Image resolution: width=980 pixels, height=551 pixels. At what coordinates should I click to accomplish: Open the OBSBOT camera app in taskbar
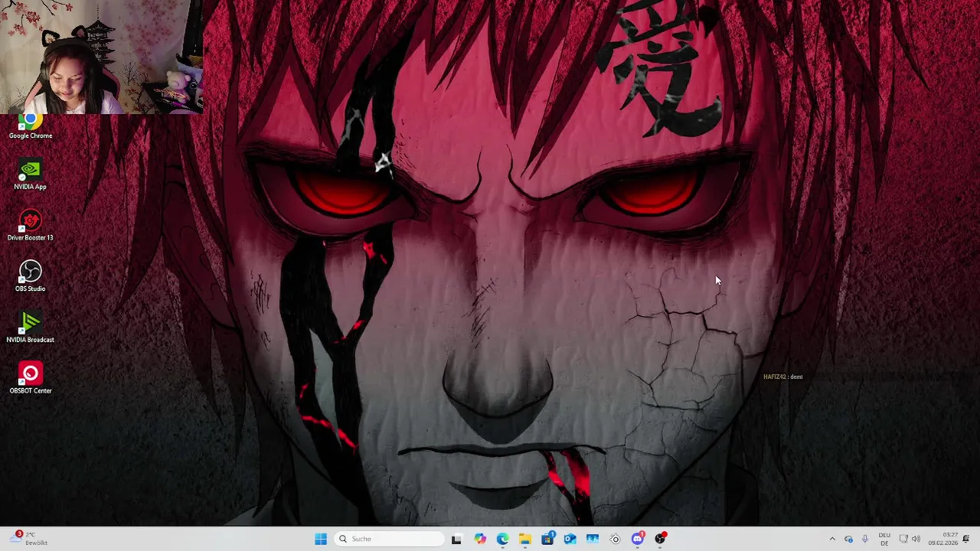pos(615,539)
